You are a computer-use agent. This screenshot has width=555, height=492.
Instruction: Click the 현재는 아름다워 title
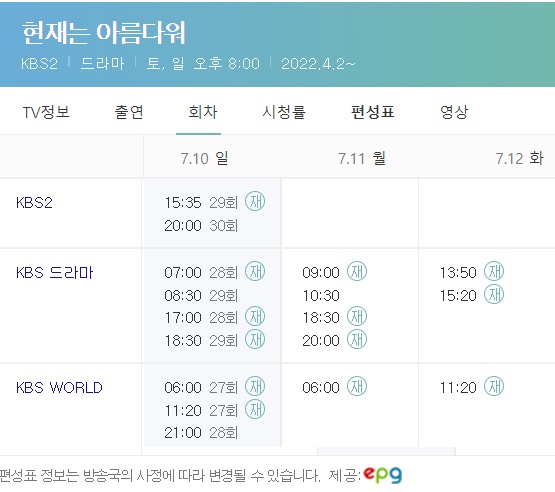click(103, 33)
